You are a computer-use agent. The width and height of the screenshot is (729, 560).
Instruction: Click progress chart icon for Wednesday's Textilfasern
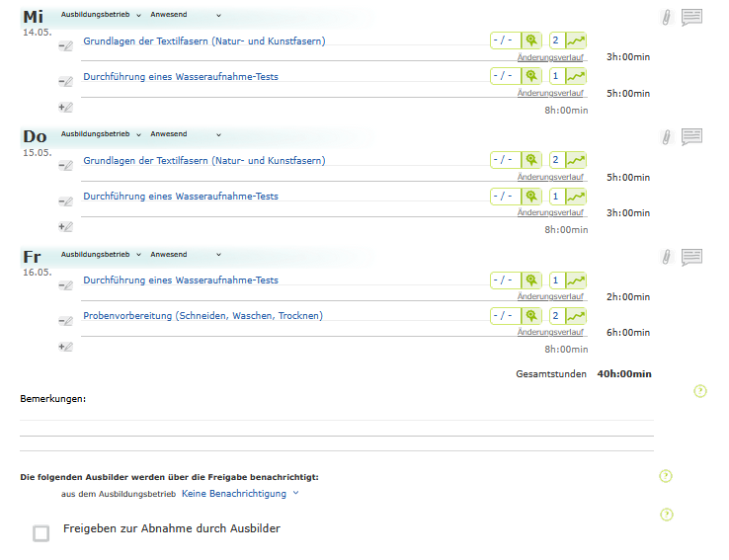[x=576, y=40]
